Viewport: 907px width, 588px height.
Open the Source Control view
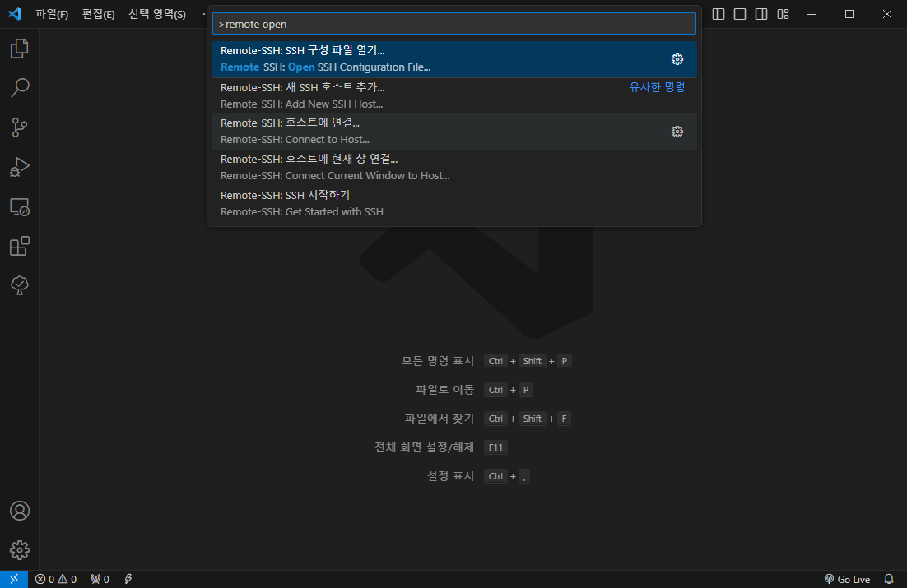(x=20, y=127)
